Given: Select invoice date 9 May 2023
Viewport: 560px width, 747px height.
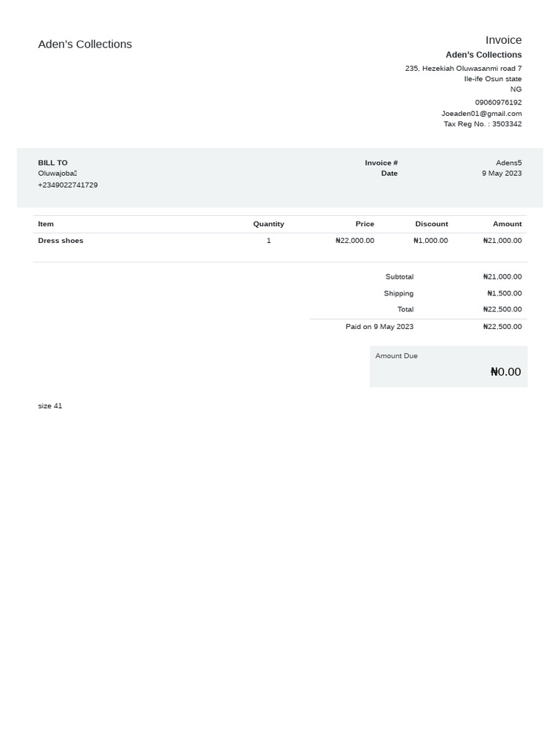Looking at the screenshot, I should (502, 174).
